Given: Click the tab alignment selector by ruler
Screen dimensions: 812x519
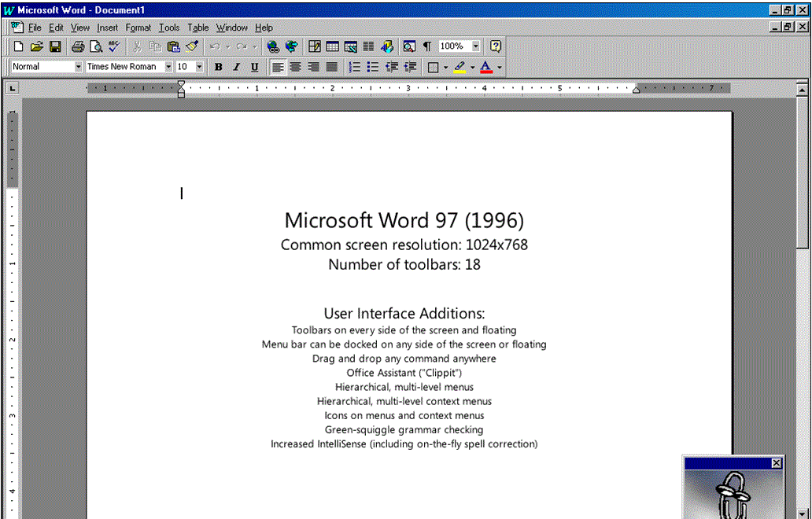Looking at the screenshot, I should pyautogui.click(x=12, y=89).
